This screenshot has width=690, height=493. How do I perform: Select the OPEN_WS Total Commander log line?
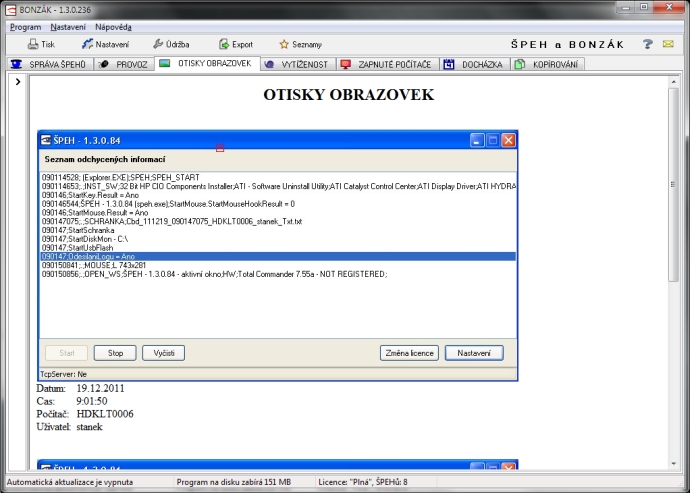[x=214, y=274]
